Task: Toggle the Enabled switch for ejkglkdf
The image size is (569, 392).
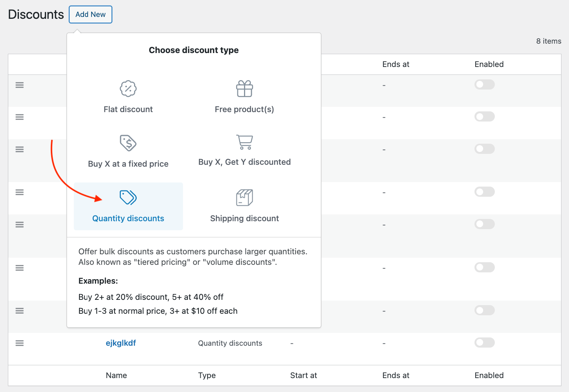Action: coord(484,343)
